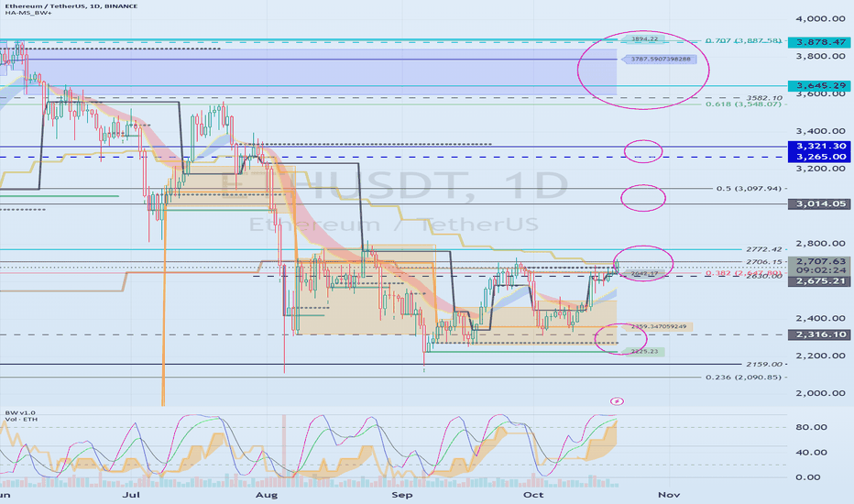Screen dimensions: 854x504
Task: Click the 2772.42 horizontal line label
Action: point(764,249)
